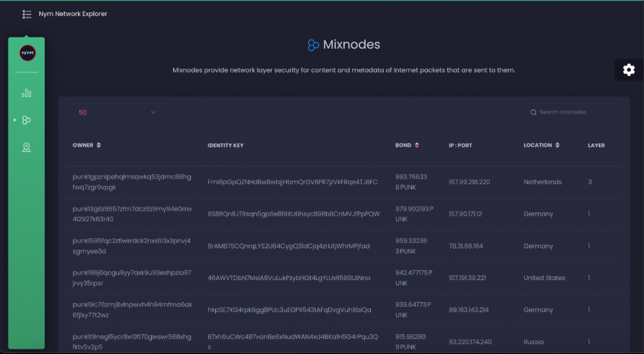Open owner punk198j0qcgu9yy7axk9u93eshpzla97

pos(132,278)
